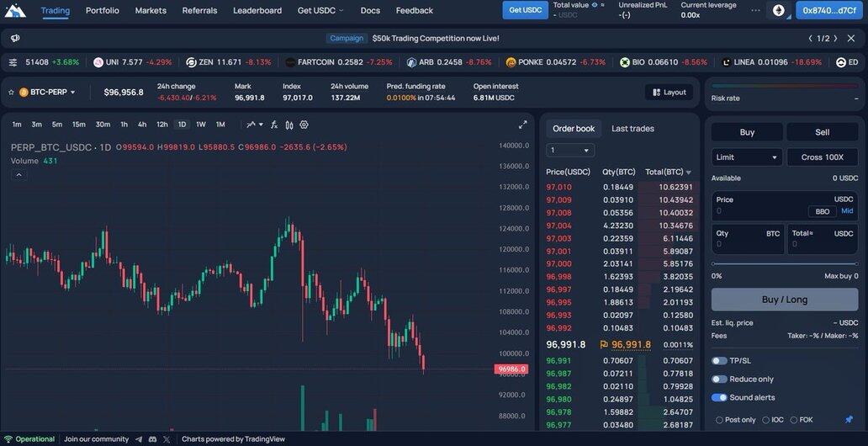Open the Discord community icon
Image resolution: width=868 pixels, height=446 pixels.
tap(139, 439)
